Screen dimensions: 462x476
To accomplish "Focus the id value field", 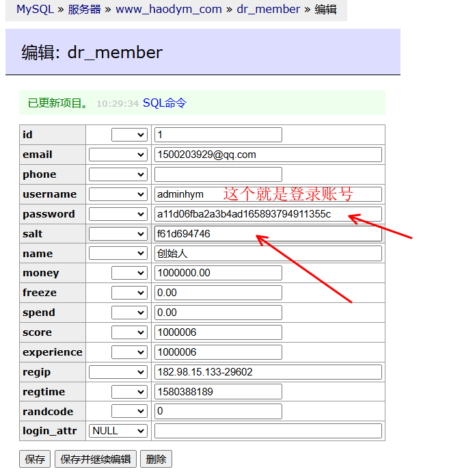I will coord(218,135).
